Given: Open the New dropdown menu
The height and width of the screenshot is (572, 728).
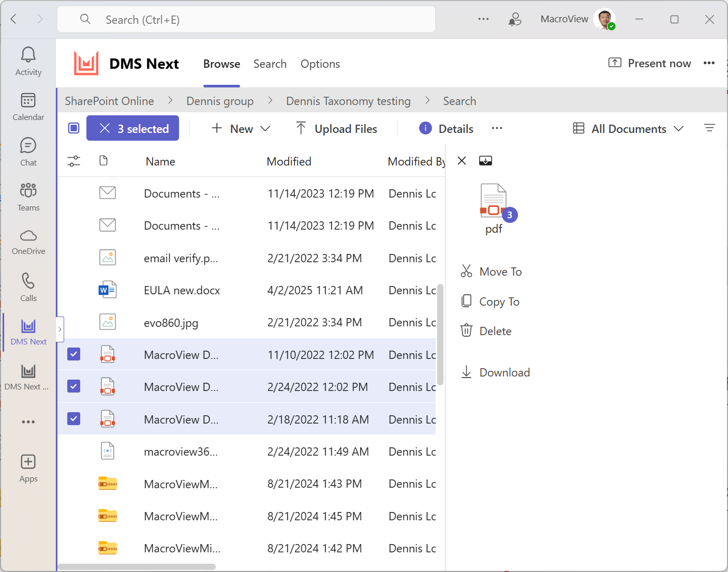Looking at the screenshot, I should click(x=241, y=128).
